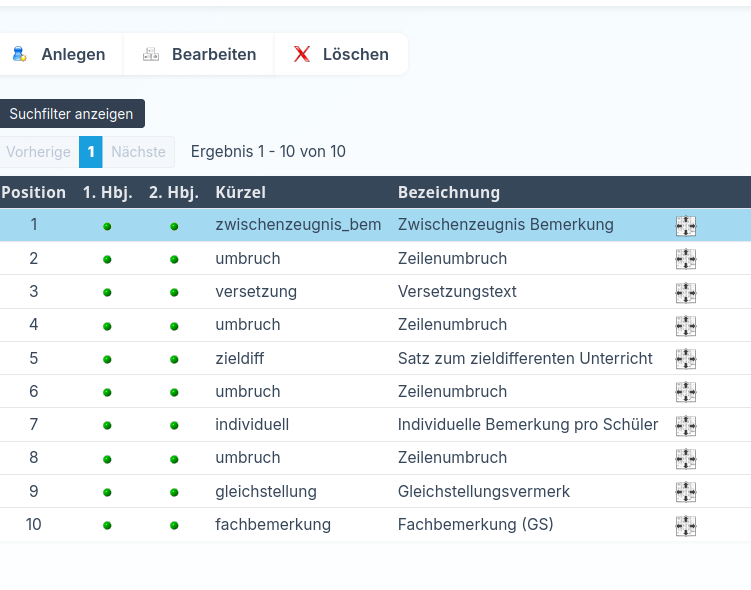This screenshot has width=751, height=590.
Task: Click the move icon in the individuell row
Action: point(685,426)
